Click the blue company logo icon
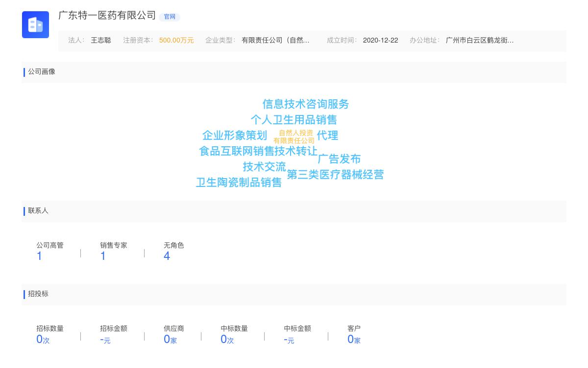The height and width of the screenshot is (368, 588). pyautogui.click(x=35, y=24)
